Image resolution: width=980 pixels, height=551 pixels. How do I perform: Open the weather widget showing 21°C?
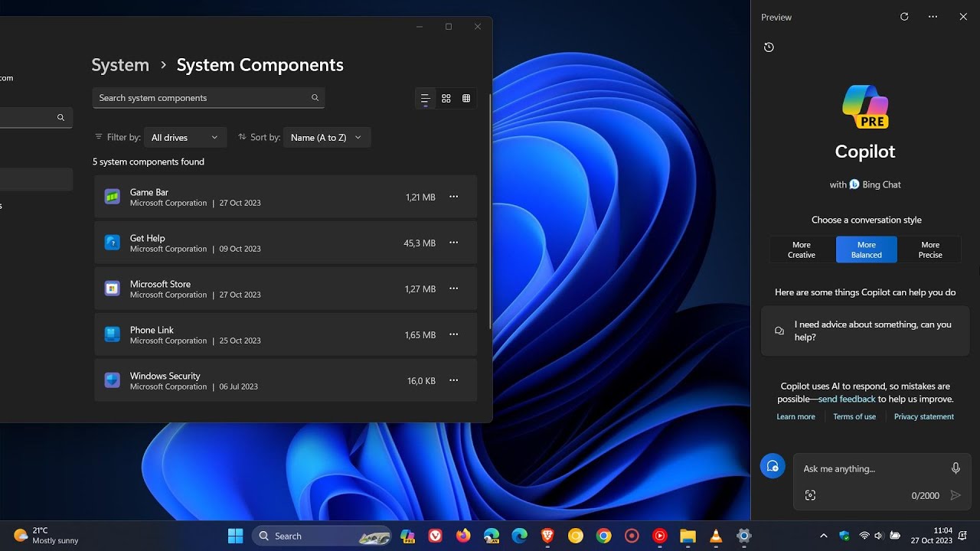46,536
